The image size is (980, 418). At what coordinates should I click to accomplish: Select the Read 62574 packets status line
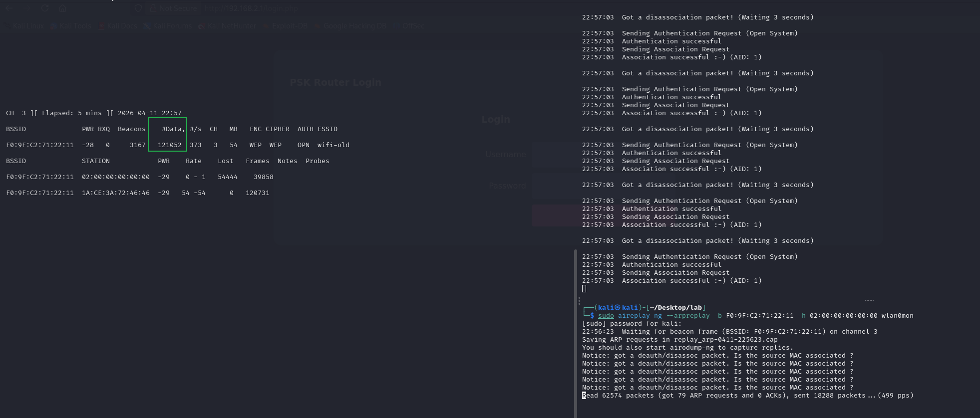click(x=748, y=396)
